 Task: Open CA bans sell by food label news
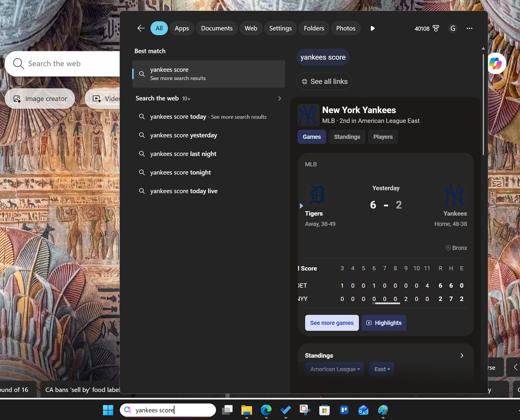(x=80, y=389)
